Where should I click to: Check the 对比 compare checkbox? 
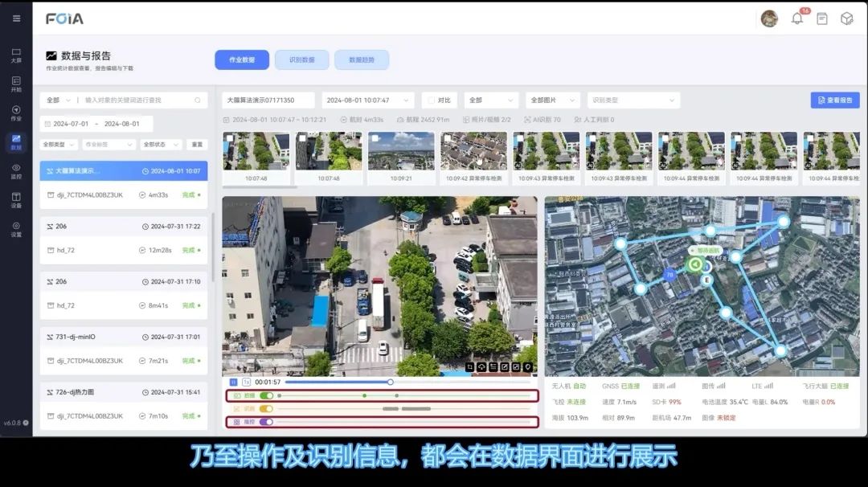[x=432, y=100]
